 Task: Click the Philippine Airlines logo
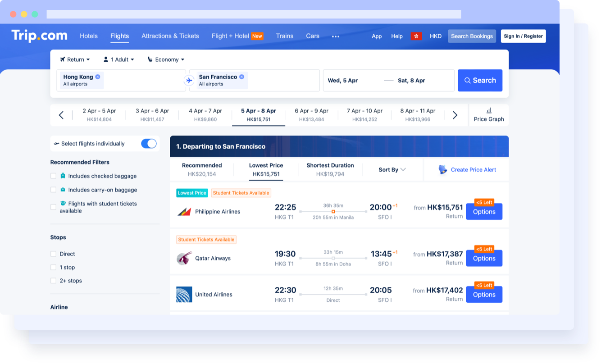(x=184, y=212)
